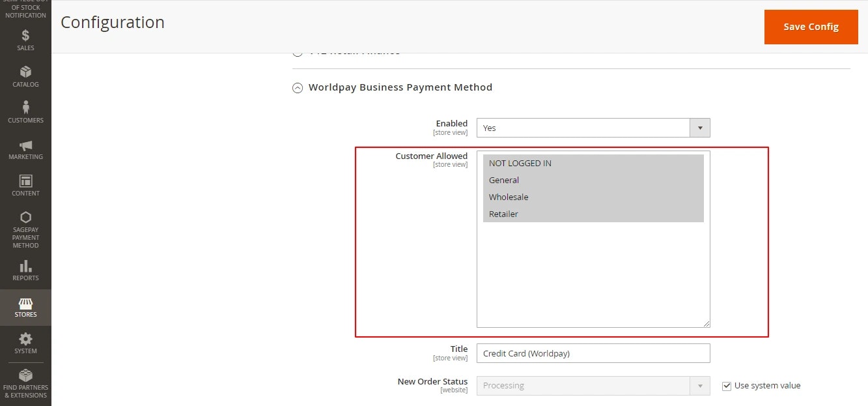Open the System gear icon
Viewport: 868px width, 406px height.
(x=25, y=339)
